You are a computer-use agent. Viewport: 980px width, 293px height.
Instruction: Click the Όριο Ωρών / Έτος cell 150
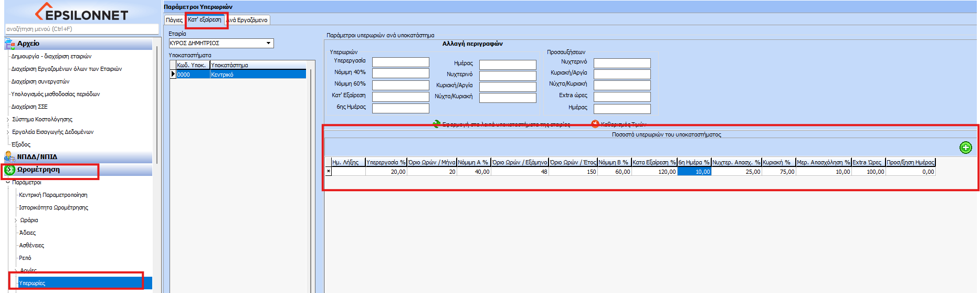(x=573, y=172)
